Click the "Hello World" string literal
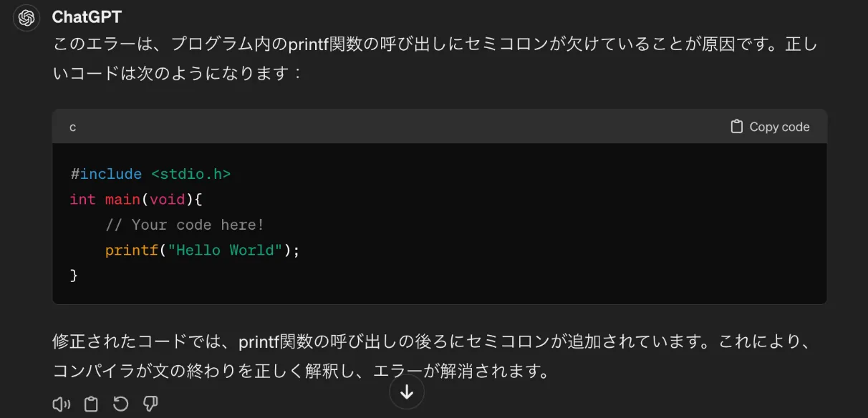Screen dimensions: 868x418 (222, 250)
